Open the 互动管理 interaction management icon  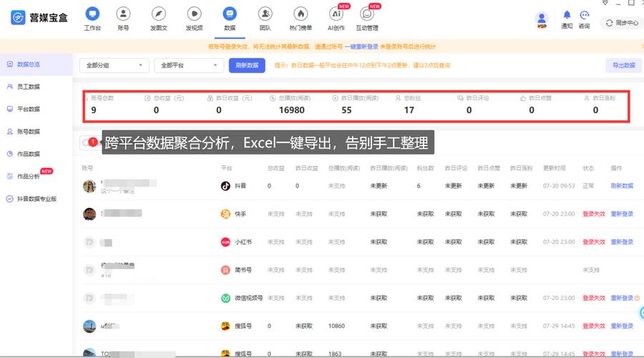click(367, 14)
